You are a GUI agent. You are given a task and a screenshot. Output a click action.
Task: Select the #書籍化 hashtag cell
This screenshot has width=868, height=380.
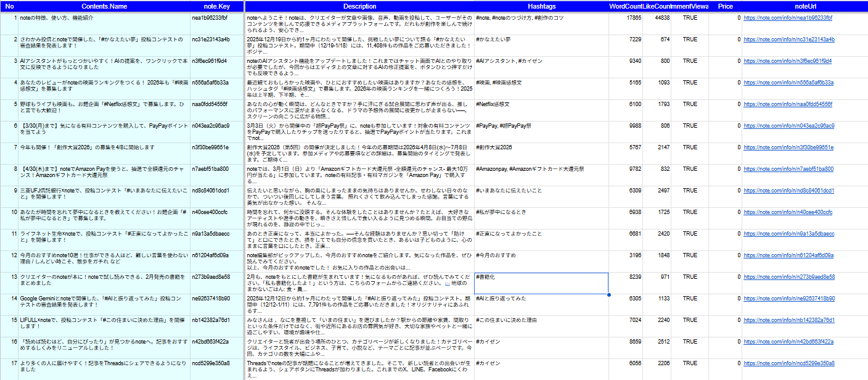pyautogui.click(x=541, y=283)
